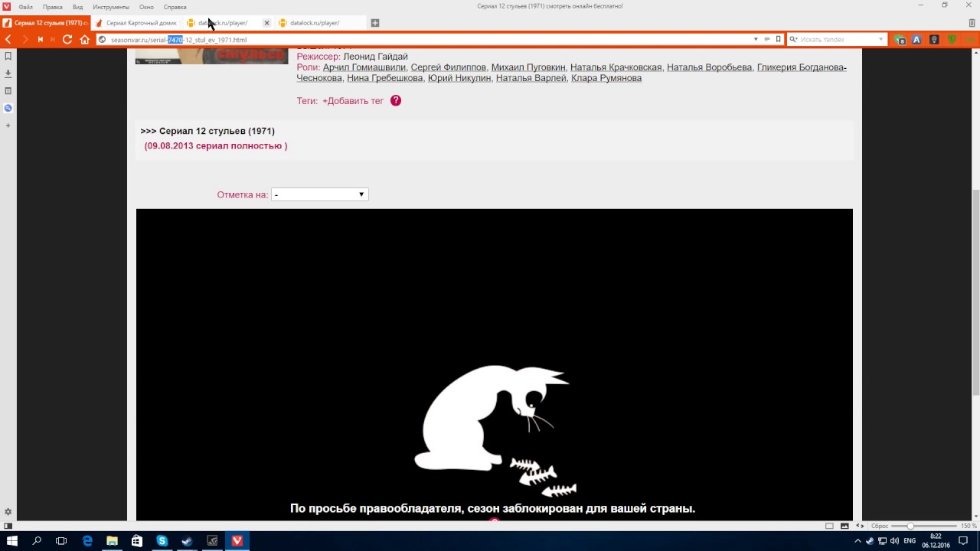The image size is (980, 551).
Task: Expand search engine selector dropdown
Action: pyautogui.click(x=793, y=39)
